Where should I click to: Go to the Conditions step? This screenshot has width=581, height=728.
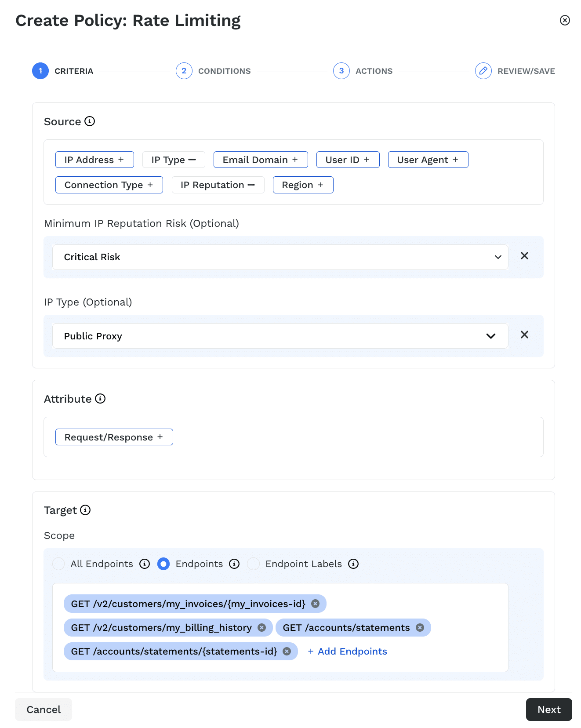[184, 71]
